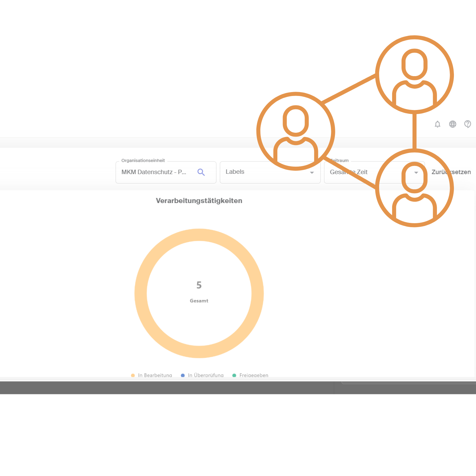Image resolution: width=476 pixels, height=476 pixels.
Task: Open the Gesamte Zeit period dropdown
Action: [416, 172]
